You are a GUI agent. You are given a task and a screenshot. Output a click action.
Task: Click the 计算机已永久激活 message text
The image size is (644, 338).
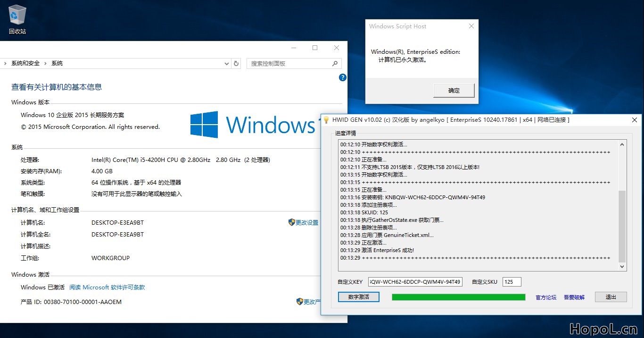point(403,60)
